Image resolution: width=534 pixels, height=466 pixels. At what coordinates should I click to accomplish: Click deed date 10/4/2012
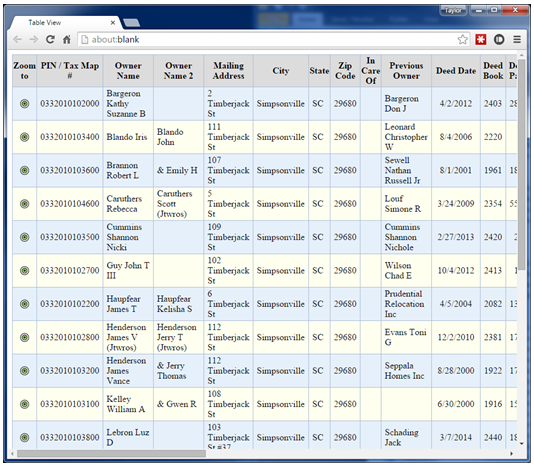click(x=456, y=270)
